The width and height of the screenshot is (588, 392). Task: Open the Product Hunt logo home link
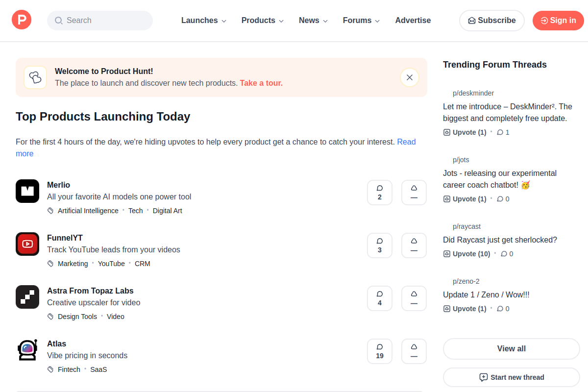click(x=22, y=20)
